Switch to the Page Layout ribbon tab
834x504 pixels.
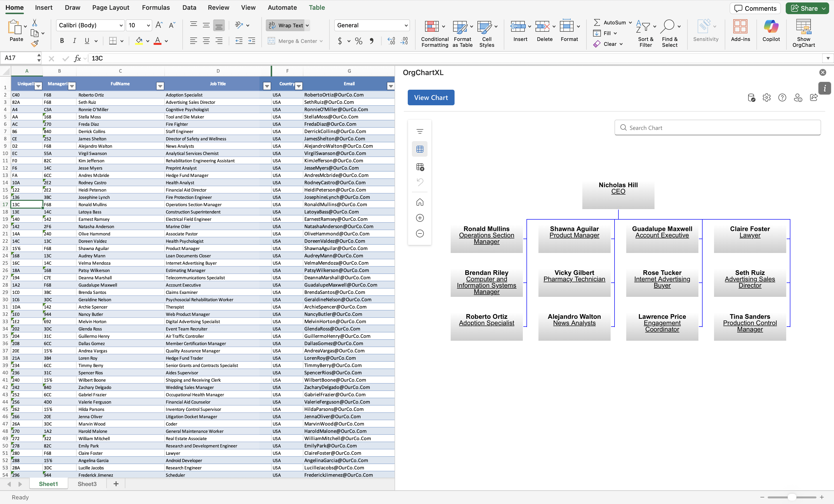tap(110, 8)
